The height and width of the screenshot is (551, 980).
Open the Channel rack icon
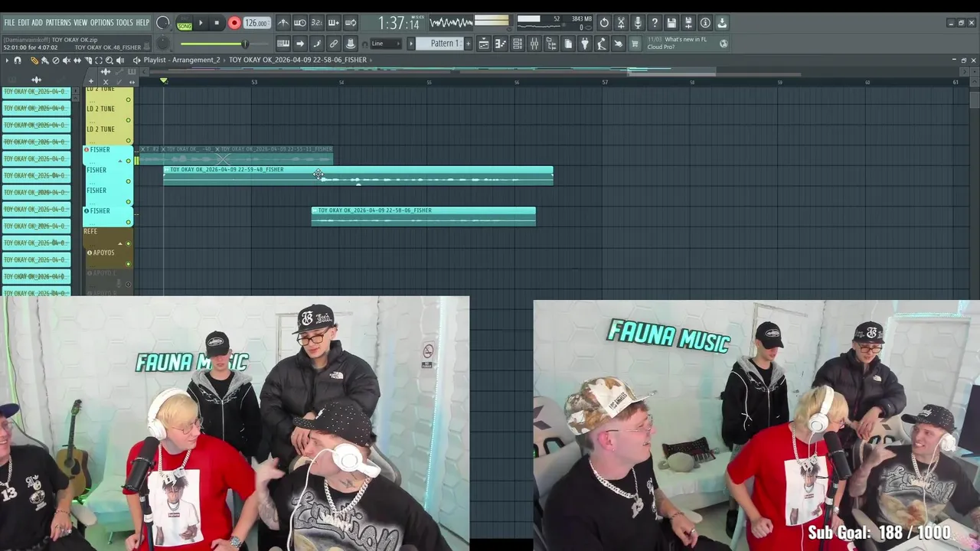pos(518,44)
